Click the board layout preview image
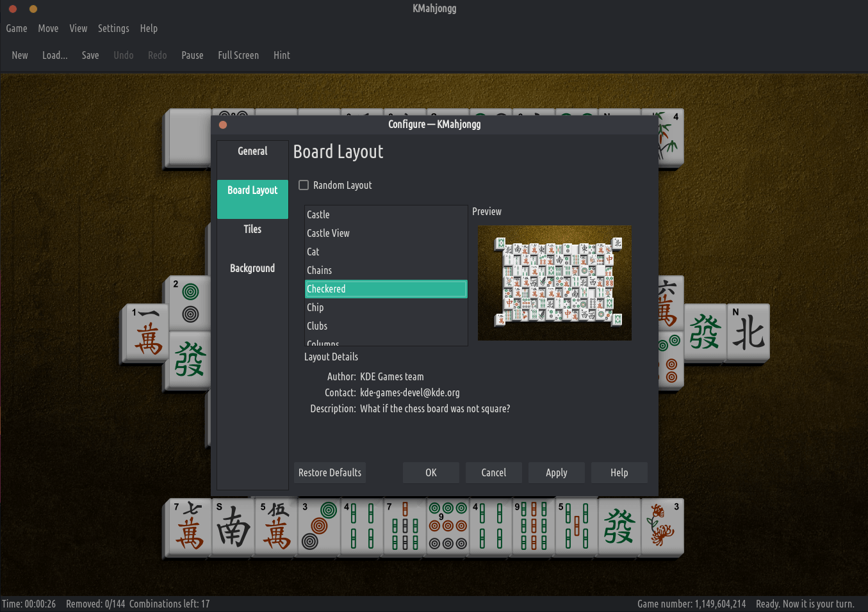Viewport: 868px width, 612px height. click(554, 282)
